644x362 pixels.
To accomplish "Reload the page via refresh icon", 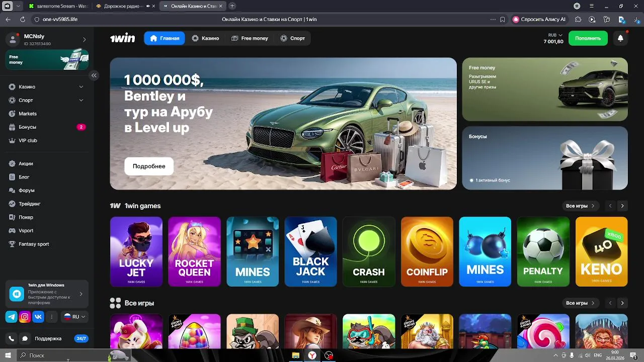I will click(x=23, y=19).
